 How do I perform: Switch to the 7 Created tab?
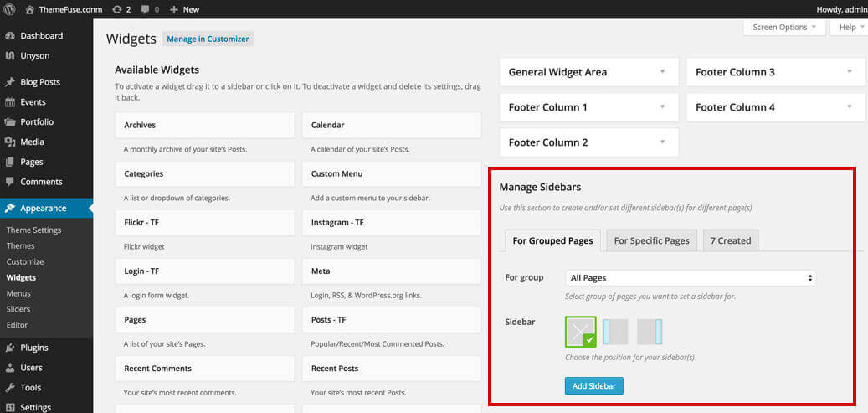point(730,240)
